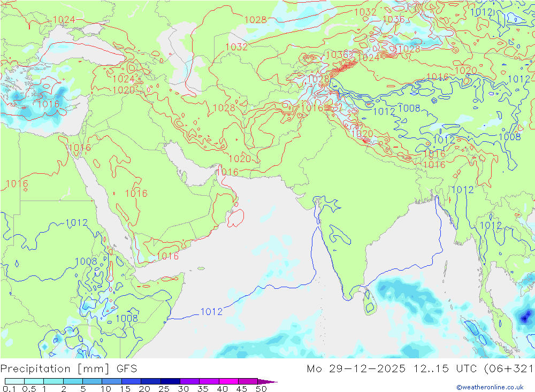Image resolution: width=535 pixels, height=392 pixels.
Task: Click the '15' legend scale value
Action: click(125, 389)
